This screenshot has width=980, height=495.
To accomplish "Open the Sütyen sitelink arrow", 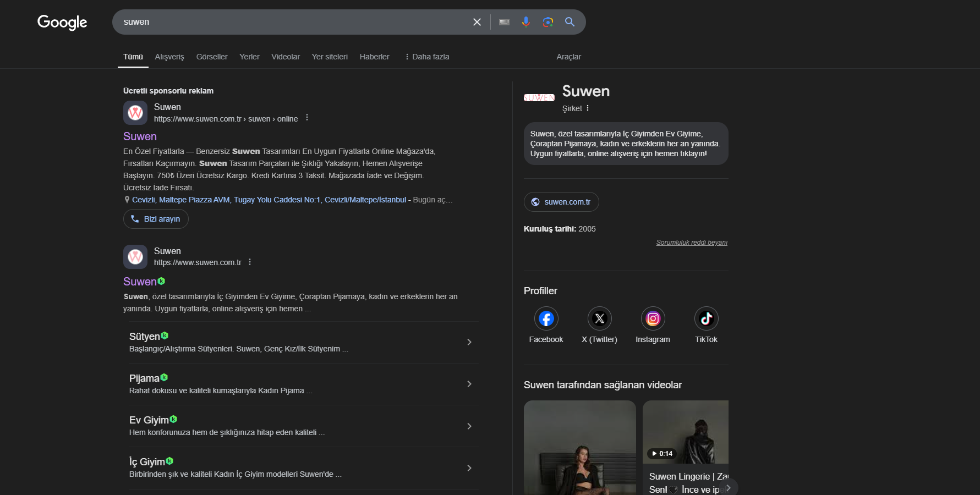I will (x=469, y=342).
